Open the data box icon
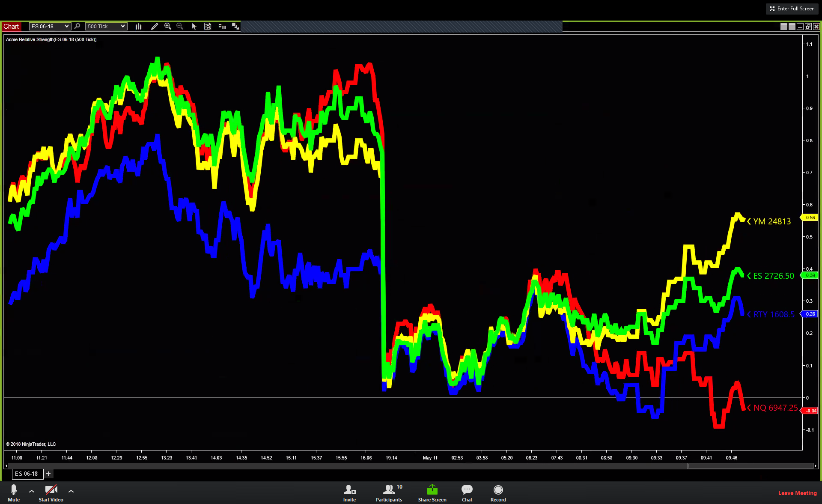The image size is (822, 504). click(208, 27)
